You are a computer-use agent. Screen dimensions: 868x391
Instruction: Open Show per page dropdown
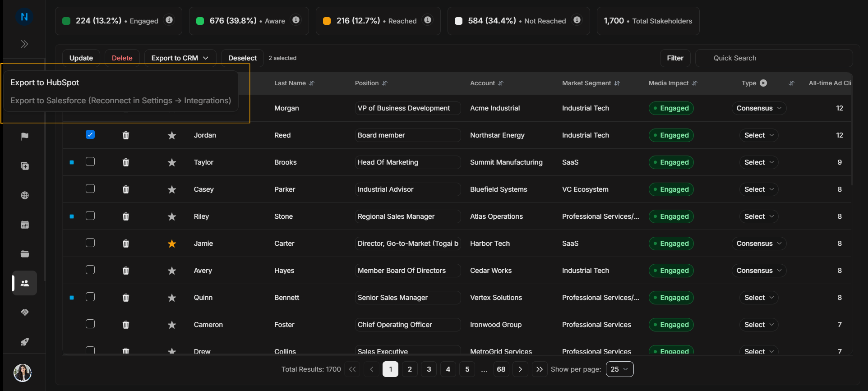tap(619, 369)
